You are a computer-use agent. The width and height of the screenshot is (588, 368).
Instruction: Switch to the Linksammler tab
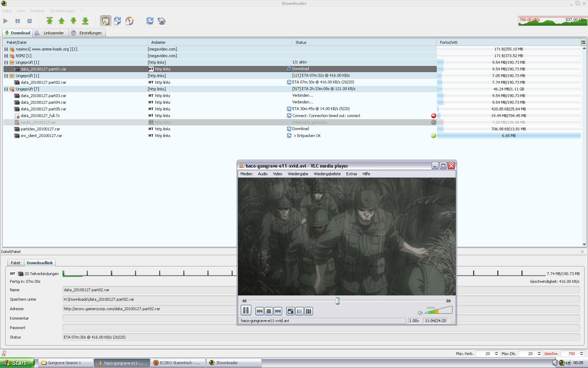point(53,33)
